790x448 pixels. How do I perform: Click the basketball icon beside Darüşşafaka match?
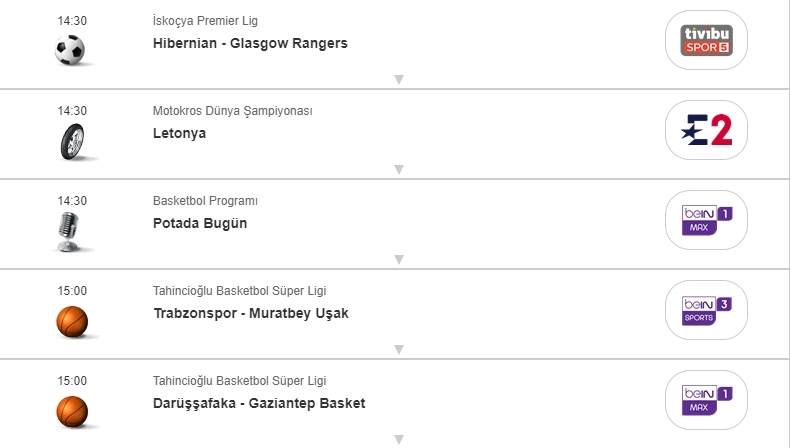tap(71, 411)
